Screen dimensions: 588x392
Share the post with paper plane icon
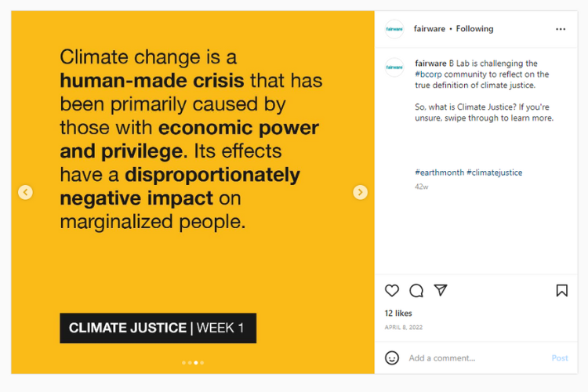[441, 290]
